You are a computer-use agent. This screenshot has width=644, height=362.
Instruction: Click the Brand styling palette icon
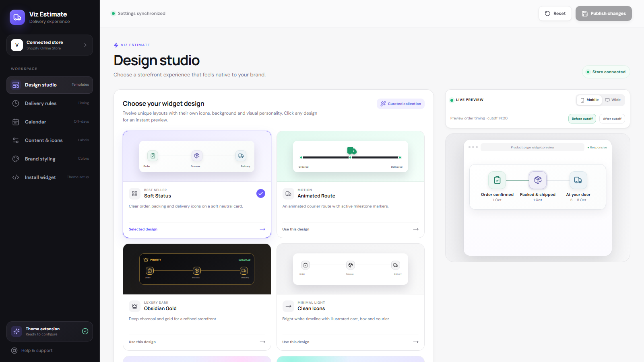16,159
